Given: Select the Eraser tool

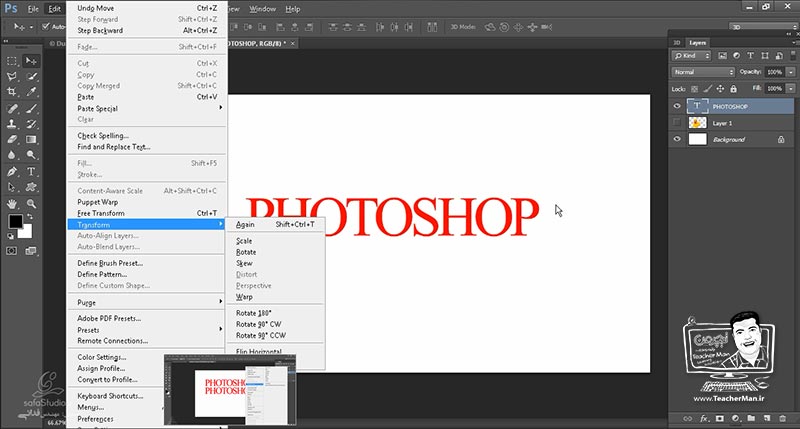Looking at the screenshot, I should tap(12, 139).
